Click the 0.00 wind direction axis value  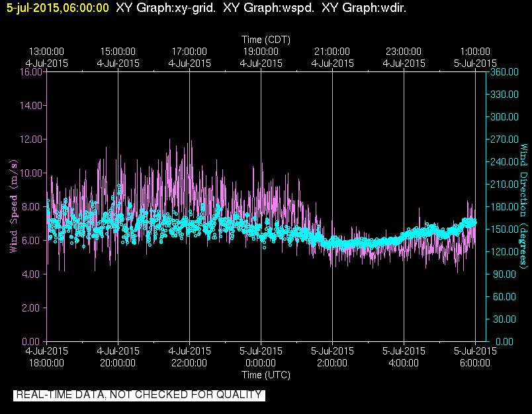pyautogui.click(x=504, y=341)
